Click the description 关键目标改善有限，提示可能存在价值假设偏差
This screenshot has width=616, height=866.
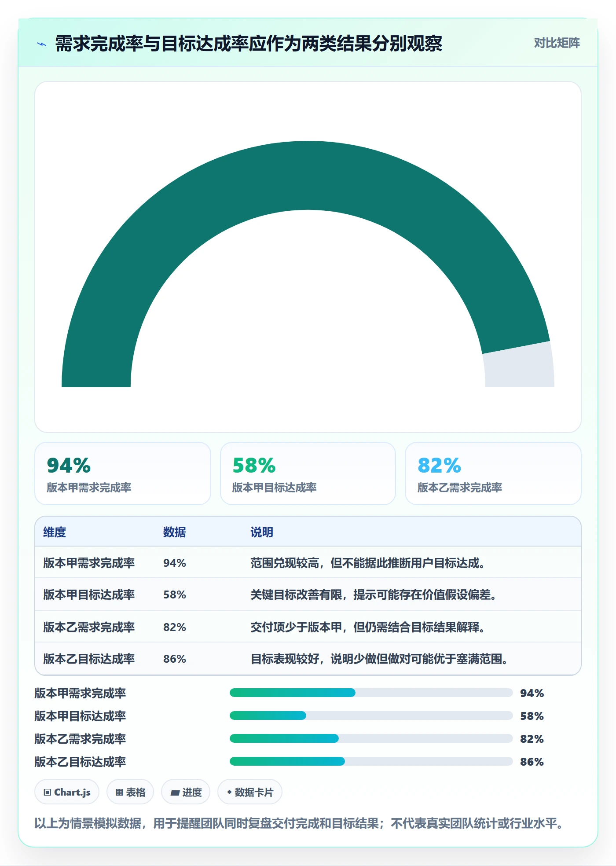374,594
